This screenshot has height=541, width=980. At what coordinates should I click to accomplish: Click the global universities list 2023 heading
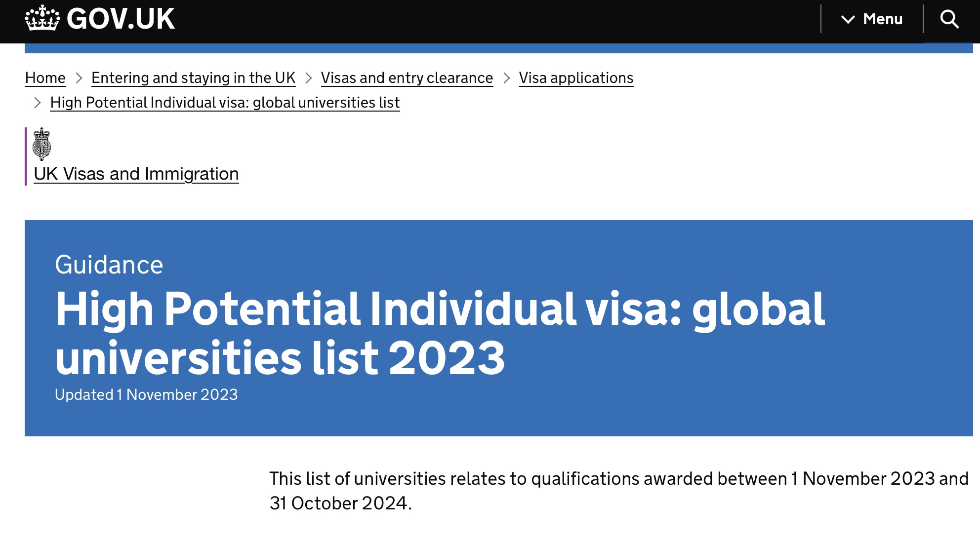coord(440,333)
